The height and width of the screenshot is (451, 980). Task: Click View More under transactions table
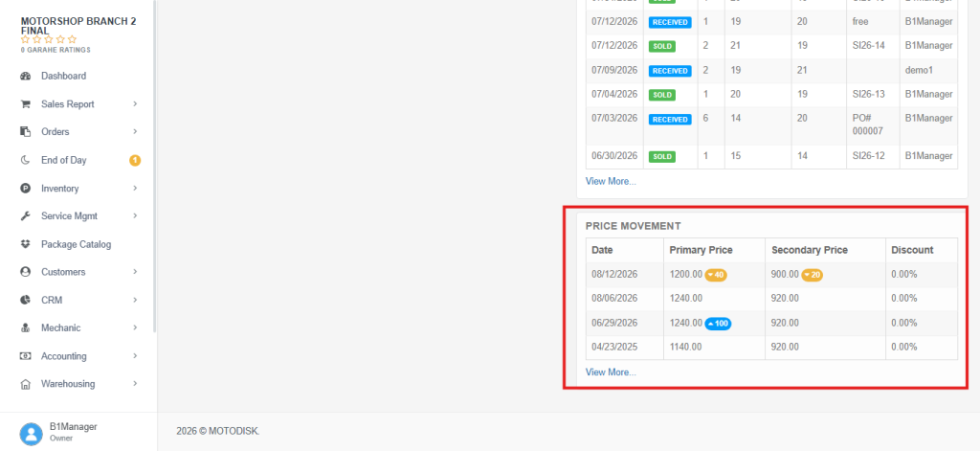[611, 181]
